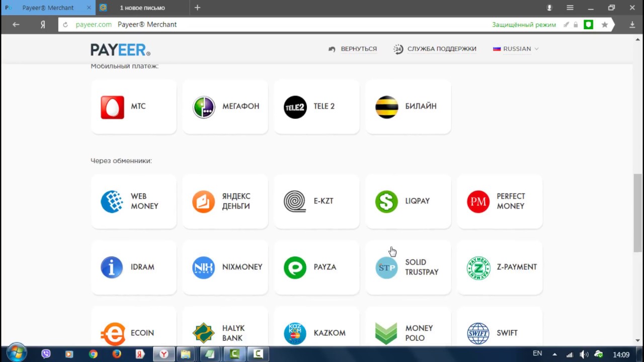
Task: Click the Payeer logo in header
Action: [120, 49]
